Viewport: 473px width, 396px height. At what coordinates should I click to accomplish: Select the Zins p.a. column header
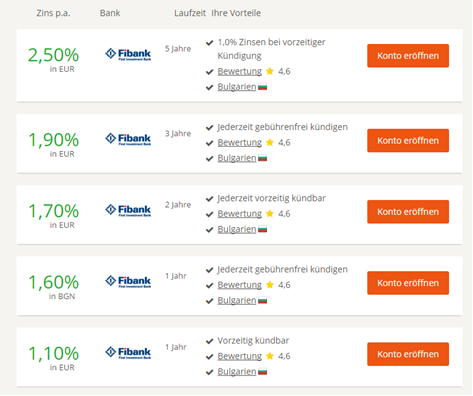click(53, 13)
